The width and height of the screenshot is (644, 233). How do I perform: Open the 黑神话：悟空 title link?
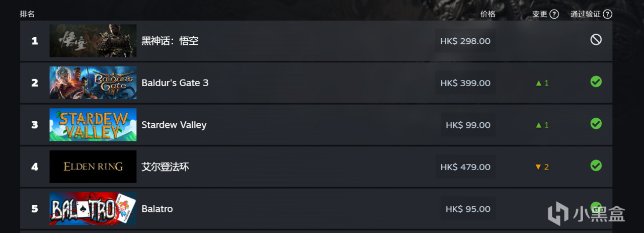(170, 41)
